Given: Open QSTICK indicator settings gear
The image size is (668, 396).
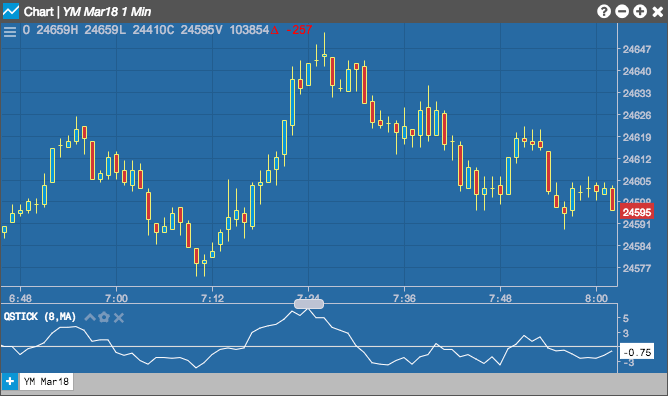Looking at the screenshot, I should pos(104,317).
